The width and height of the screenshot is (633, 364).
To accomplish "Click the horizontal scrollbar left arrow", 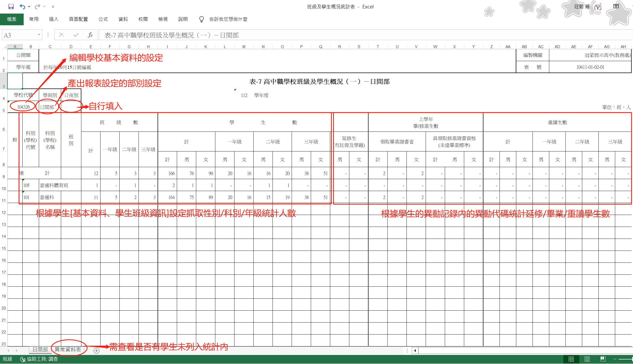I will point(415,351).
